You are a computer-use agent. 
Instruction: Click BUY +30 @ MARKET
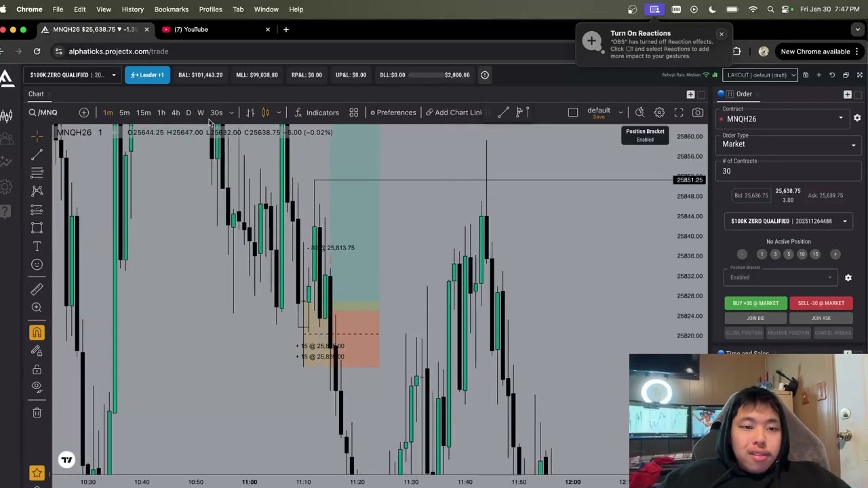point(755,303)
